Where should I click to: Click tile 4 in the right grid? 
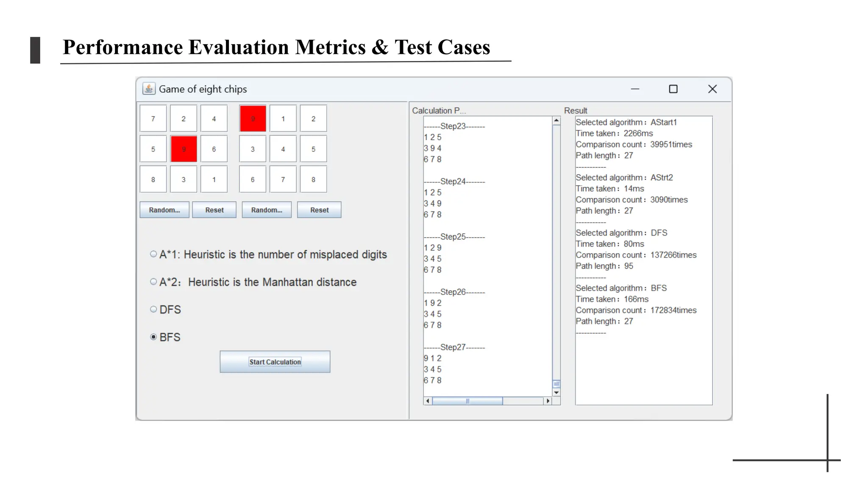pyautogui.click(x=283, y=149)
